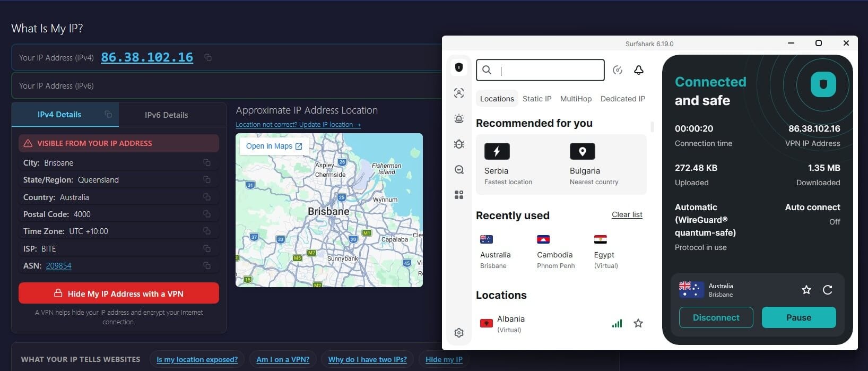Copy the Country Australia value

coord(207,197)
